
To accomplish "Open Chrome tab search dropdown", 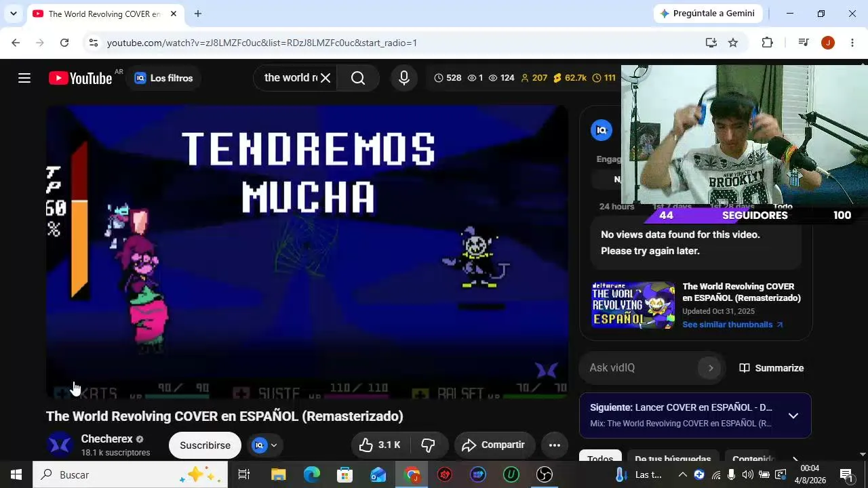I will click(13, 14).
